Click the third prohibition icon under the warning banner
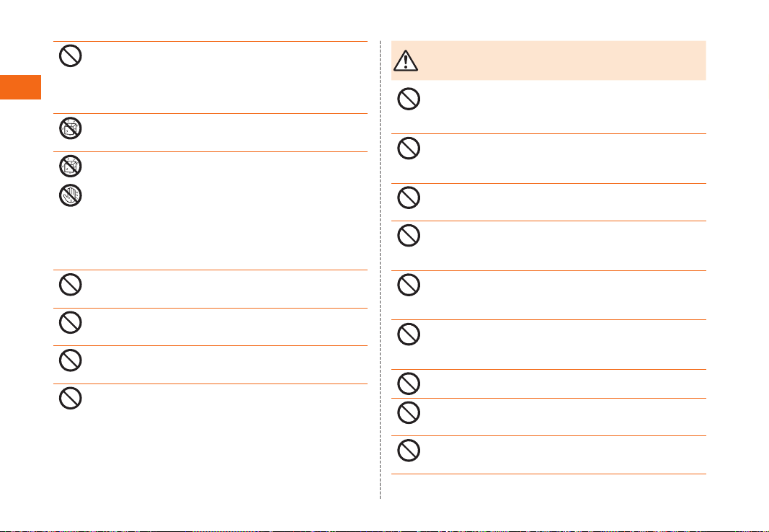Screen dimensions: 769x532 click(x=409, y=198)
